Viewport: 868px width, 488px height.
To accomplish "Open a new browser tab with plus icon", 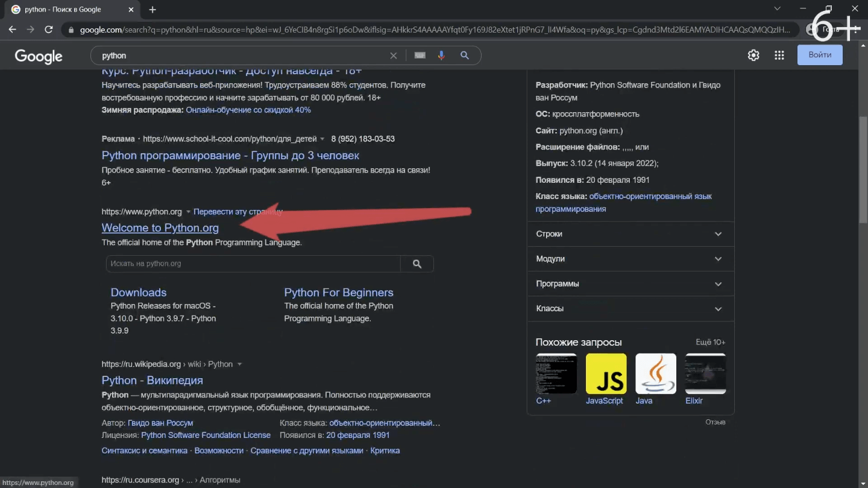I will (x=153, y=10).
